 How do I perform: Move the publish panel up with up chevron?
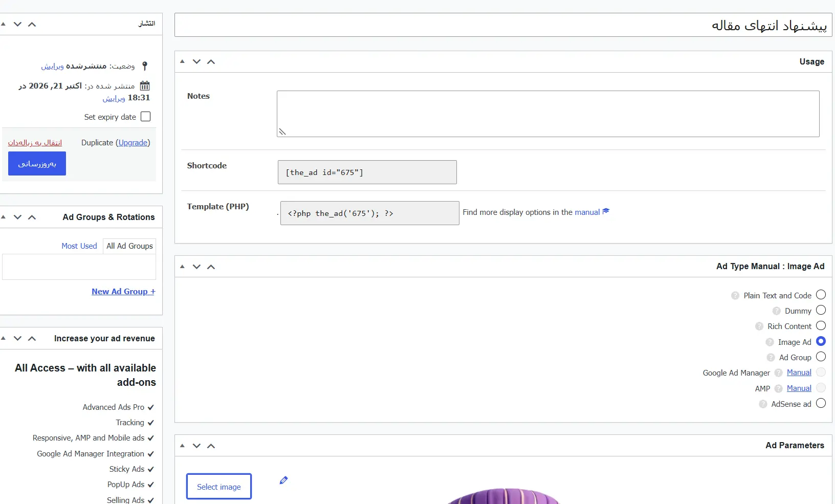32,24
